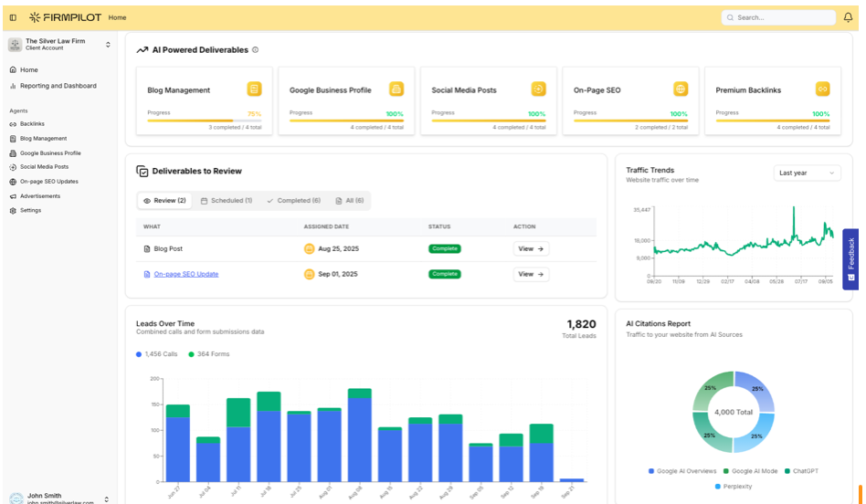Image resolution: width=866 pixels, height=504 pixels.
Task: Click the Google Business Profile card icon
Action: click(x=396, y=89)
